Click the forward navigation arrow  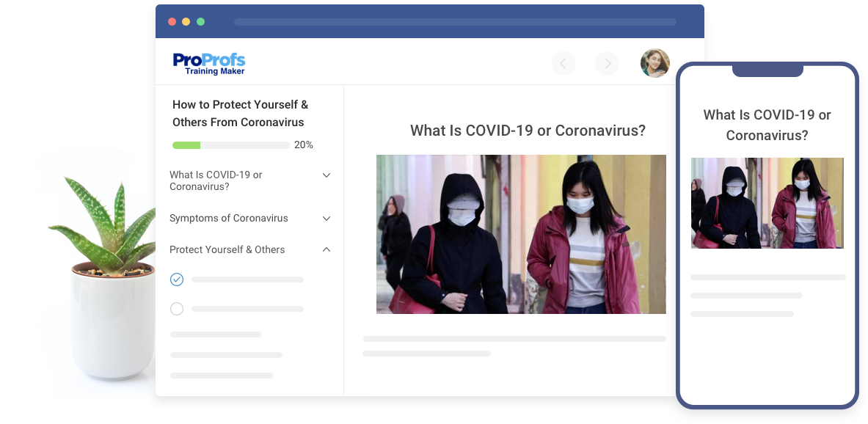click(607, 63)
